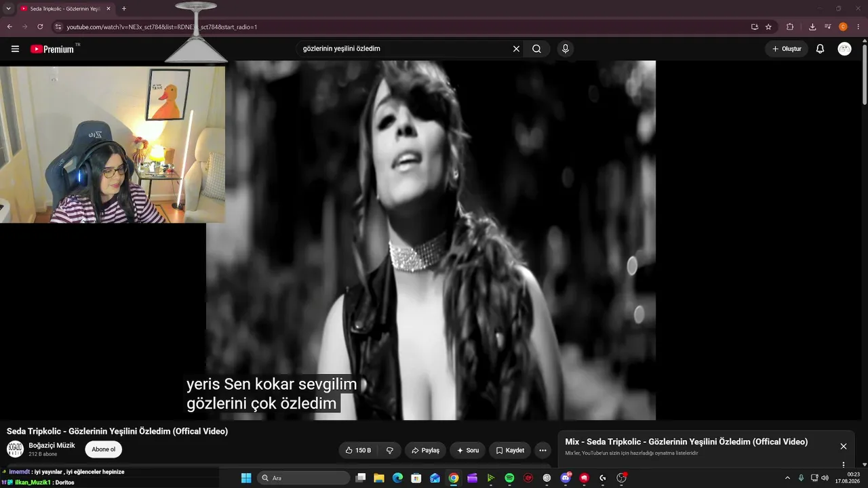Viewport: 868px width, 488px height.
Task: Reload the YouTube page
Action: (40, 27)
